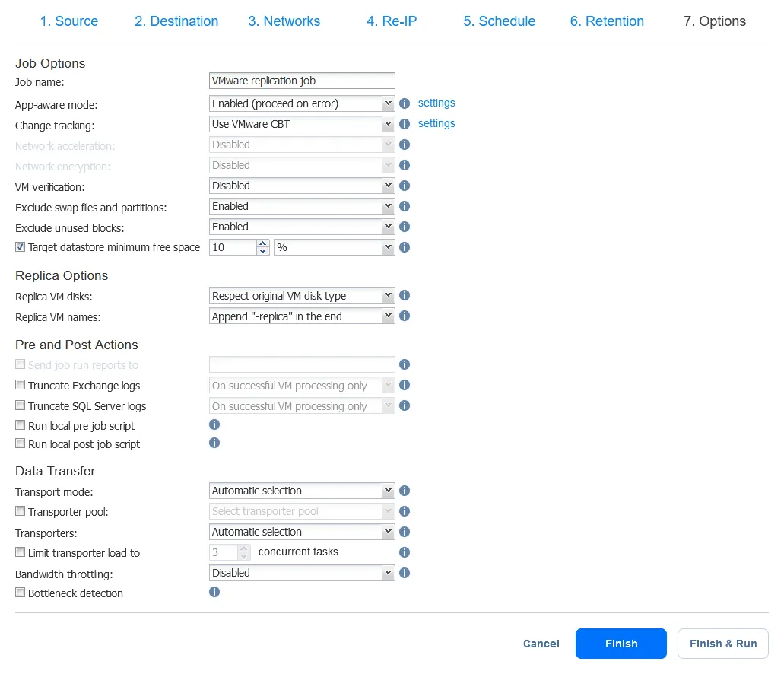Enable Truncate Exchange logs checkbox
The image size is (784, 674).
[x=21, y=386]
